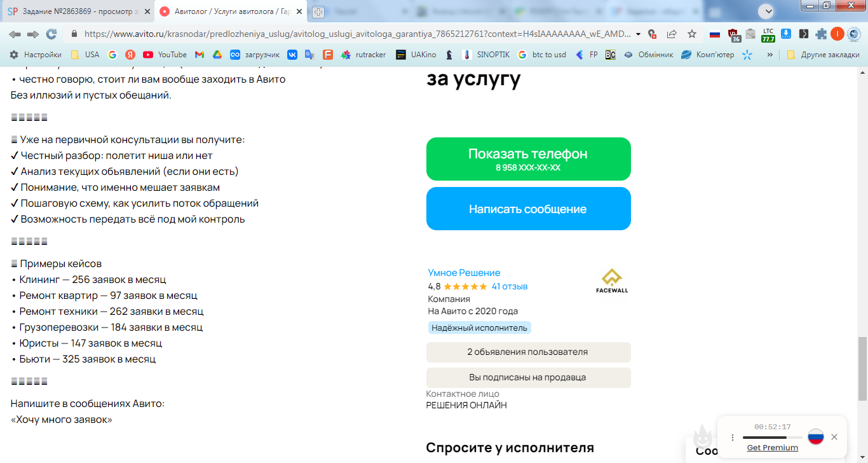Image resolution: width=868 pixels, height=463 pixels.
Task: Open the Yandex bookmark icon
Action: click(130, 55)
